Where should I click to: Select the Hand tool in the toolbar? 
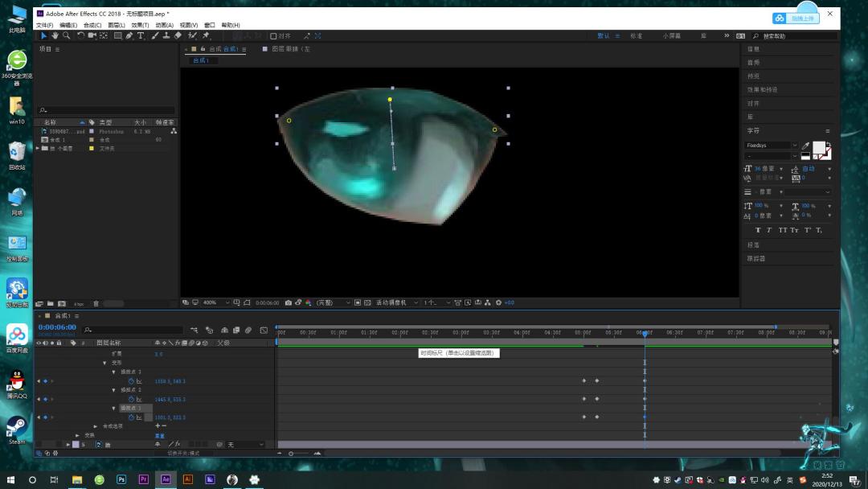55,35
